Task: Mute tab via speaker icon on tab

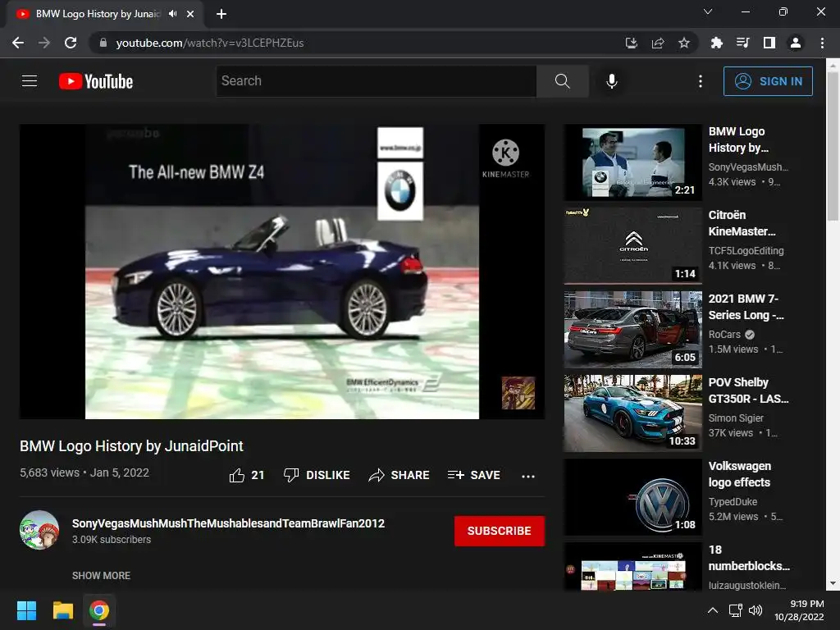Action: click(x=172, y=14)
